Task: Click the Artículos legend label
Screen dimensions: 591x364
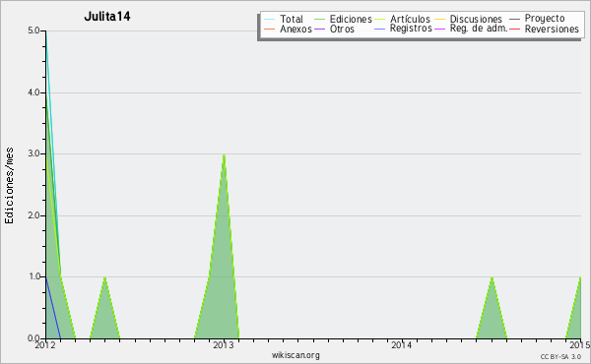Action: (x=410, y=19)
